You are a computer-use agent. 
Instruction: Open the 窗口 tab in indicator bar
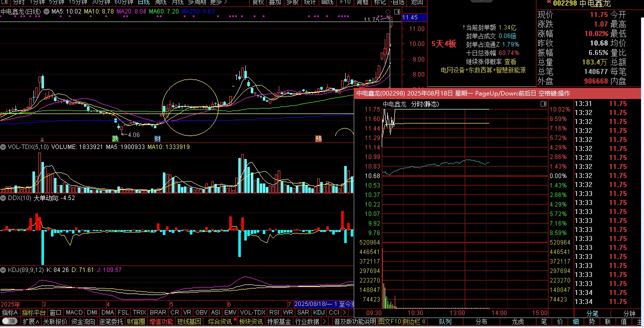(55, 312)
